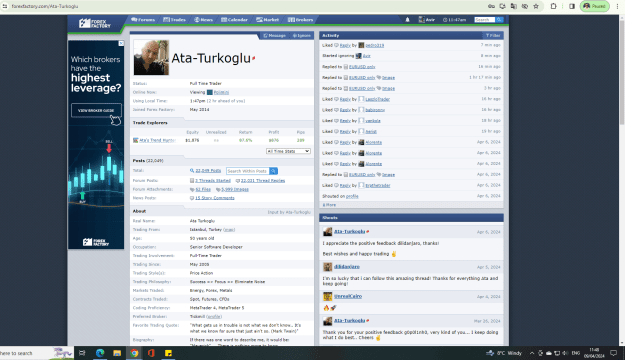Image resolution: width=625 pixels, height=360 pixels.
Task: Click the translate page icon
Action: 514,6
